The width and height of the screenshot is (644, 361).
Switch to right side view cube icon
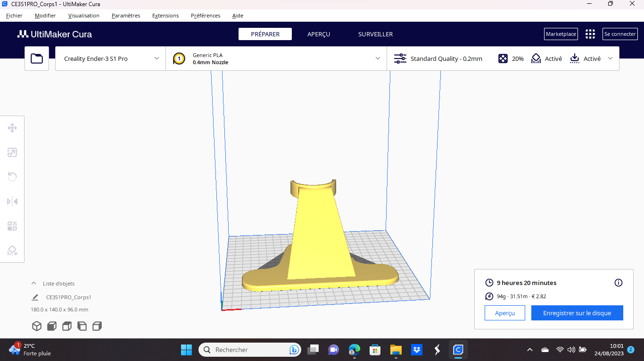click(97, 326)
